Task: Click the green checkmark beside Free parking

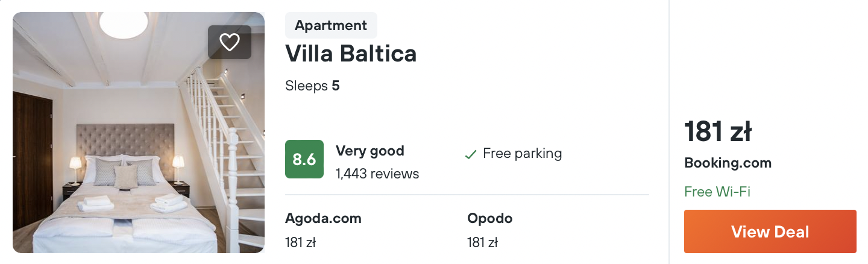Action: click(x=471, y=154)
